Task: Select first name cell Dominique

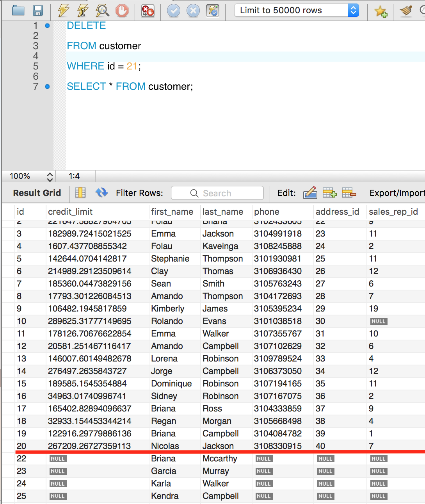Action: [x=171, y=383]
